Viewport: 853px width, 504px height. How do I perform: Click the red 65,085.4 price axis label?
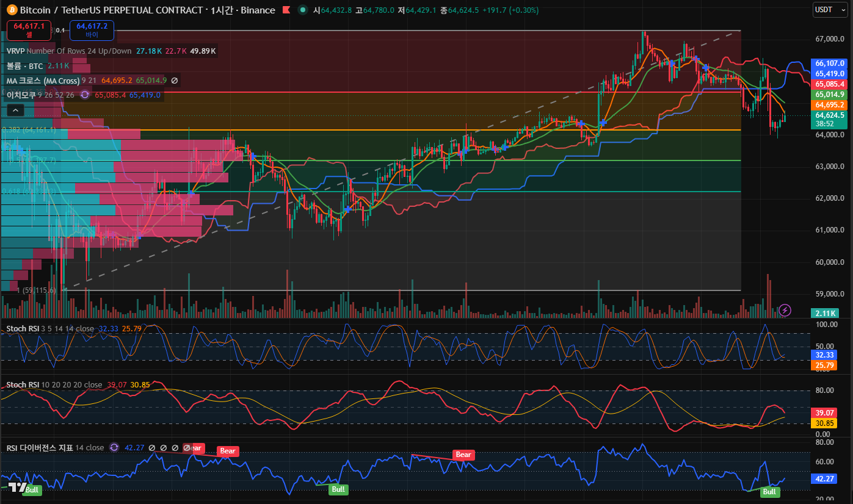[830, 84]
